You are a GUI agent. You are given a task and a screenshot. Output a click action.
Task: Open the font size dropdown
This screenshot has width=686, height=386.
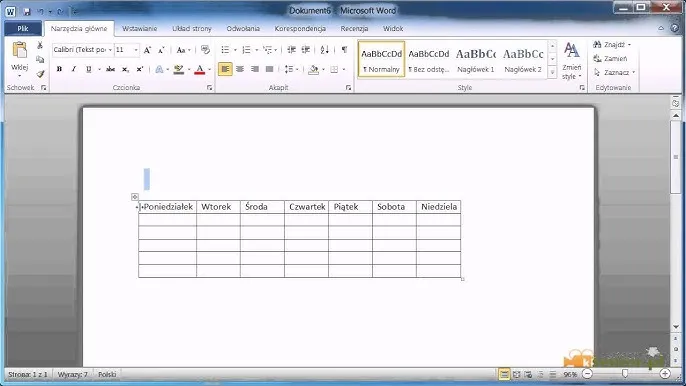[127, 50]
